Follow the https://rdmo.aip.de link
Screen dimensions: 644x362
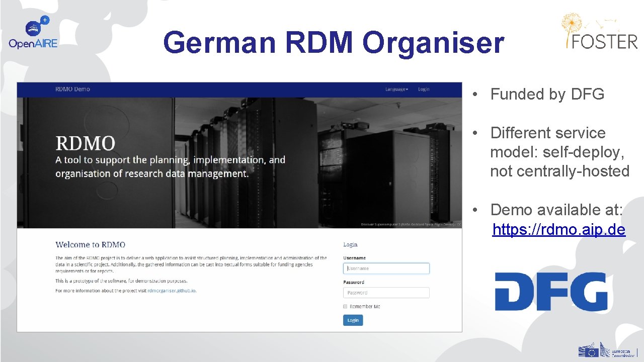click(x=559, y=229)
